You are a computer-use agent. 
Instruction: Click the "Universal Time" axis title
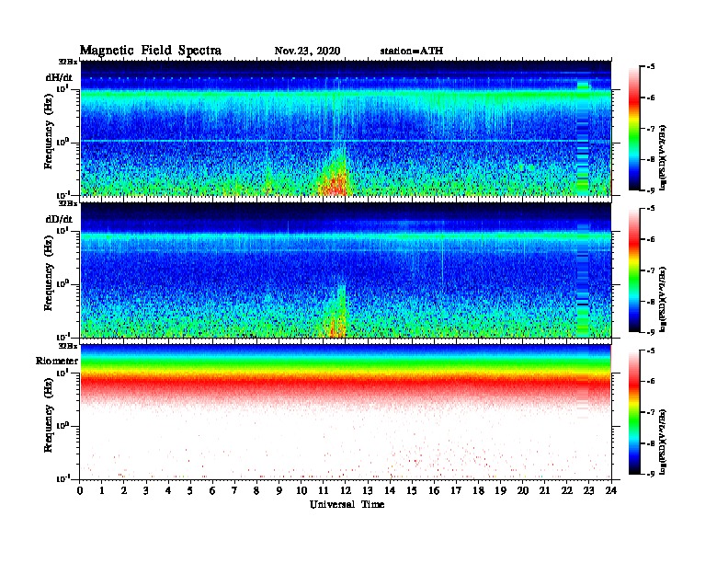[347, 504]
